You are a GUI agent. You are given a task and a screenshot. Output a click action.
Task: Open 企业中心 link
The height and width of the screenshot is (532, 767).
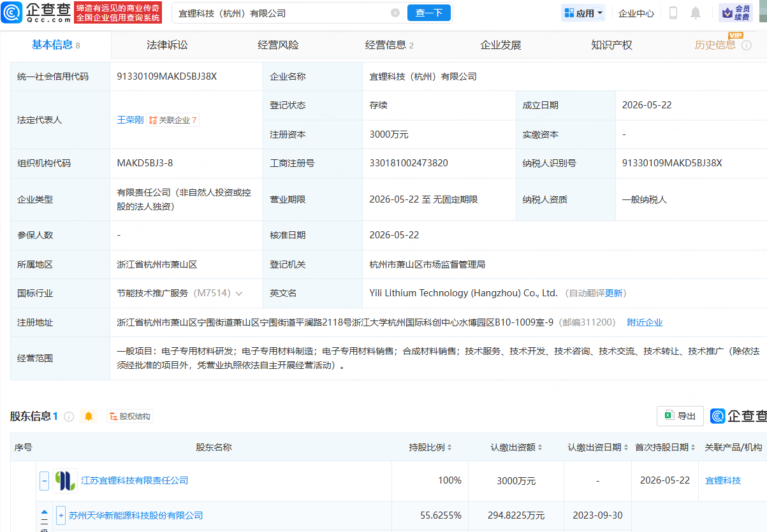click(x=636, y=13)
